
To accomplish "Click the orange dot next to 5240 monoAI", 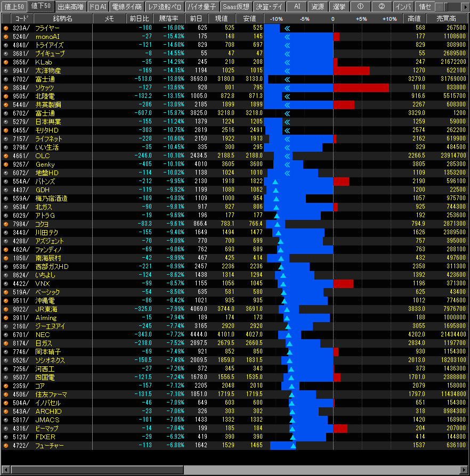I will pos(6,36).
